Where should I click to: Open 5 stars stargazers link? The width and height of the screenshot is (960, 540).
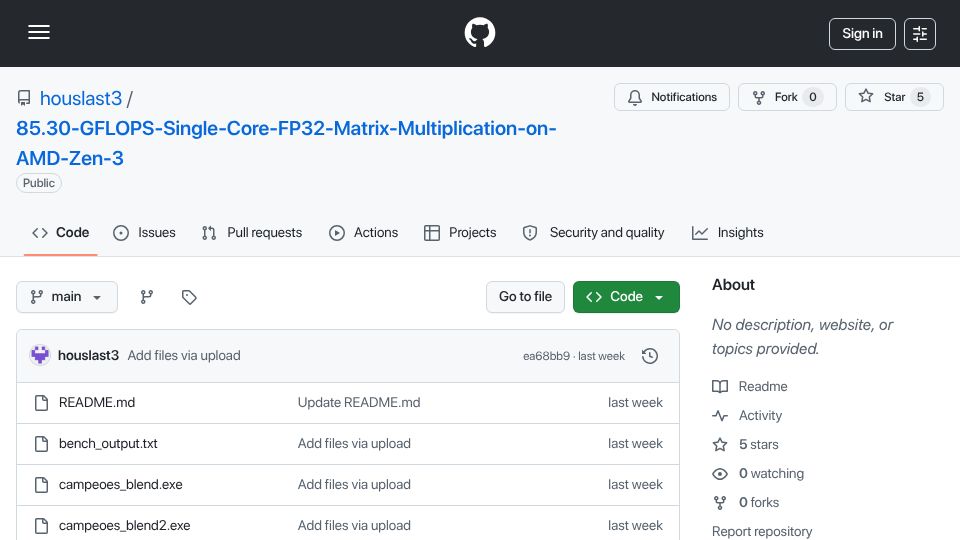coord(746,444)
